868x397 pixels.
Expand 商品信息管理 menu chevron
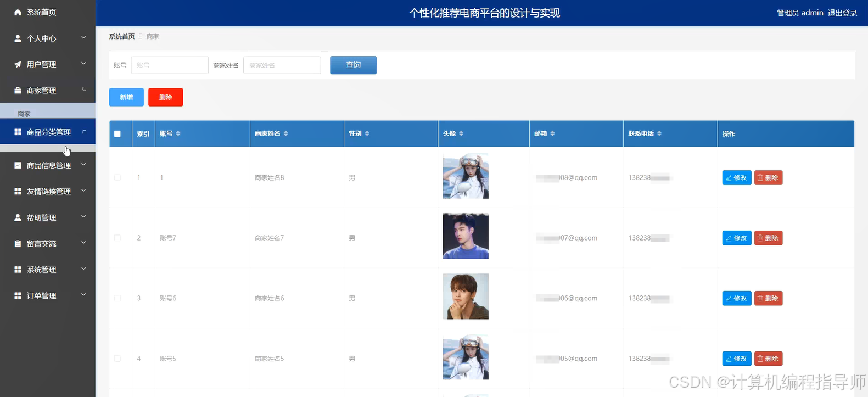[x=83, y=164]
